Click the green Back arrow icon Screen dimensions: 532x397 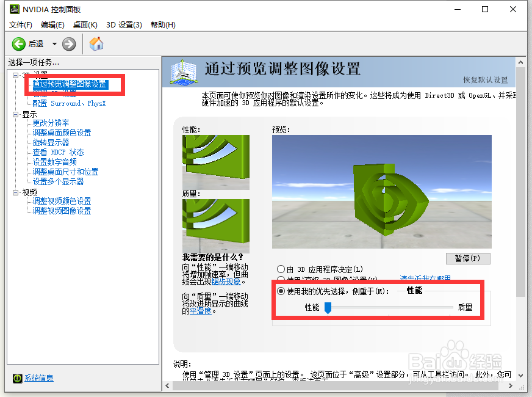19,44
